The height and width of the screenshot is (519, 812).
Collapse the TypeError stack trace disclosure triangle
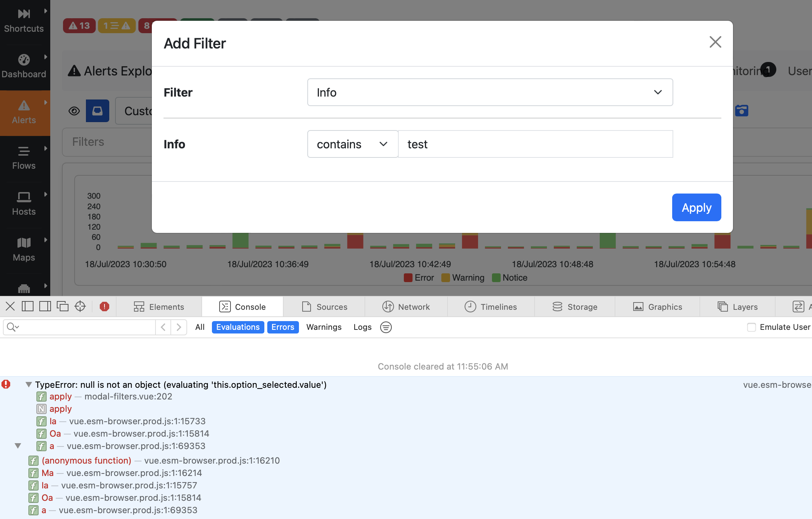tap(28, 384)
